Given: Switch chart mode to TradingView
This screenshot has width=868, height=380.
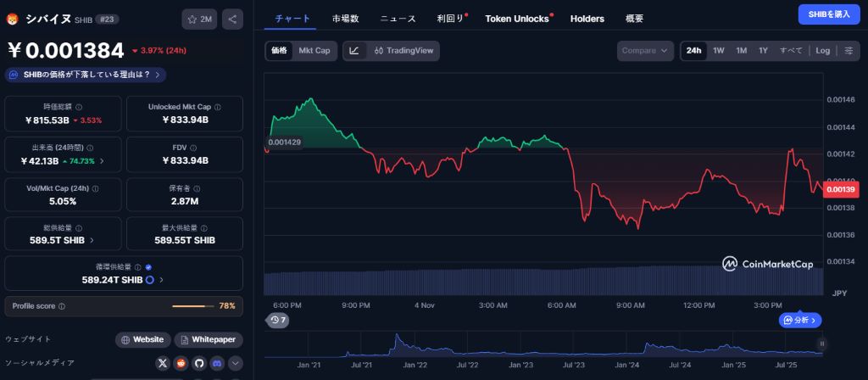Looking at the screenshot, I should (403, 51).
